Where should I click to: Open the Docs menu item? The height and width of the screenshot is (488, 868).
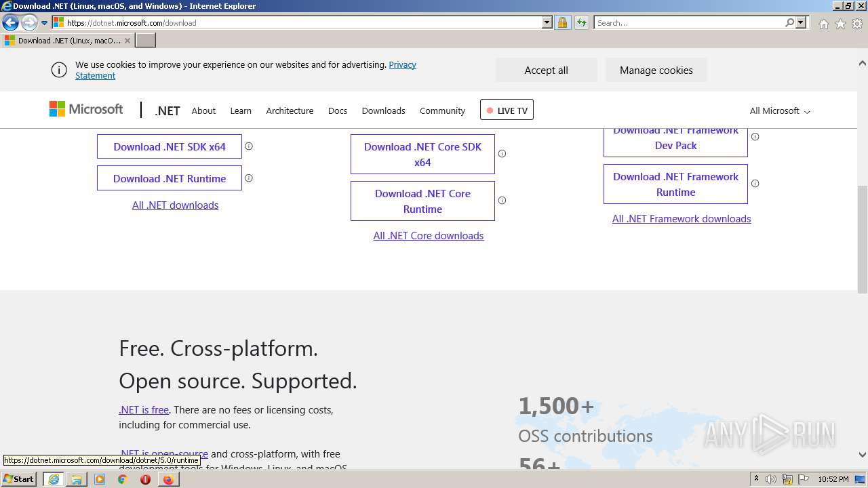338,110
